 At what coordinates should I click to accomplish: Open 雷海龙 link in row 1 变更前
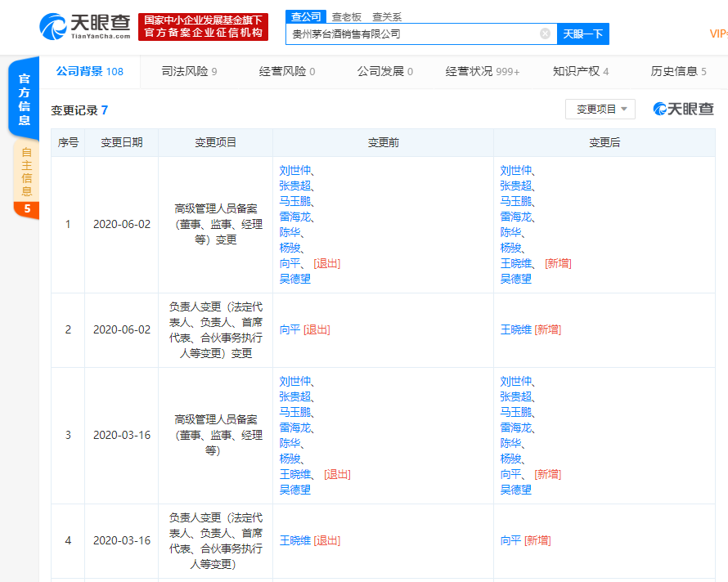[294, 217]
